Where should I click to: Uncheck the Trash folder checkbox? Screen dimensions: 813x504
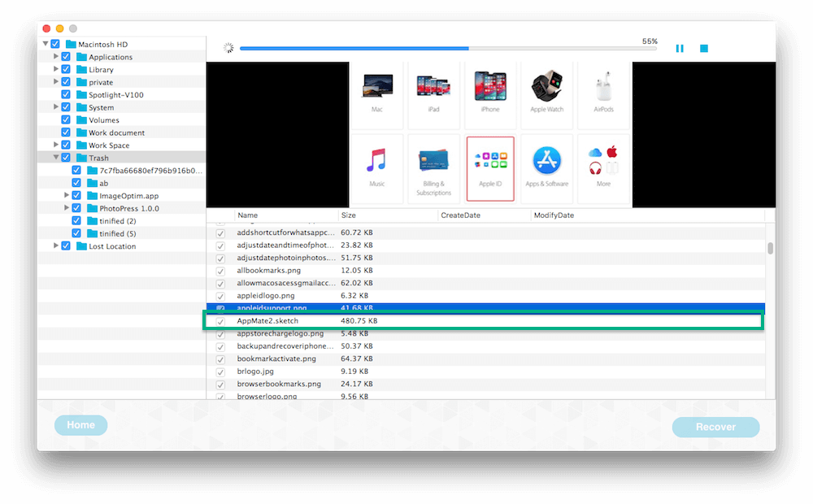click(x=66, y=158)
